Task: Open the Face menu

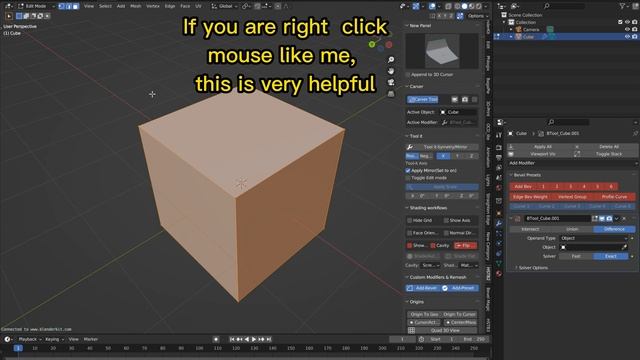Action: tap(185, 6)
